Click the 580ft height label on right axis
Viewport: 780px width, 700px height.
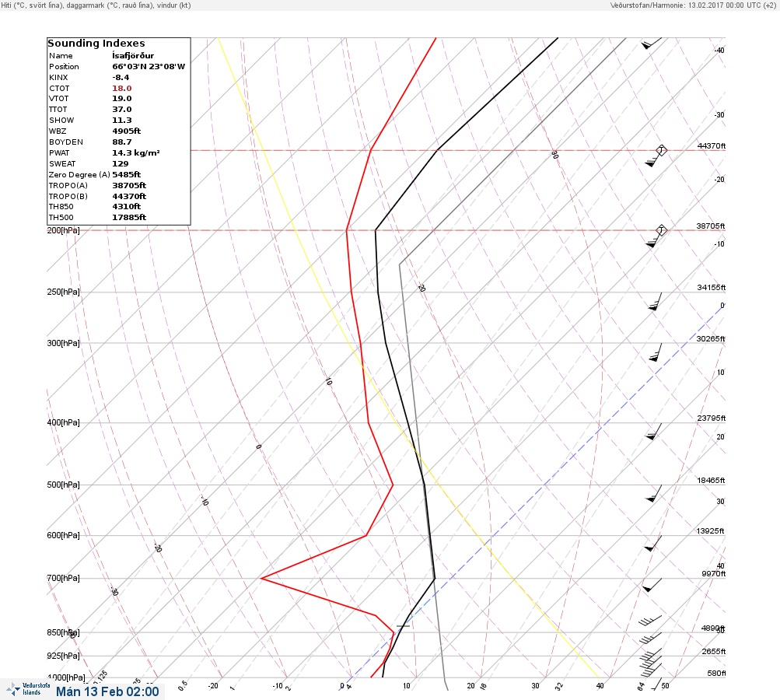716,673
